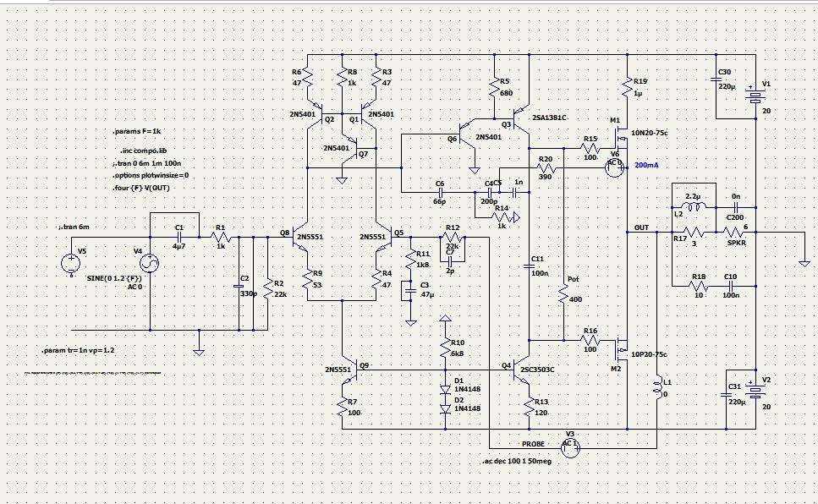Select gate resistor R15

pyautogui.click(x=590, y=148)
